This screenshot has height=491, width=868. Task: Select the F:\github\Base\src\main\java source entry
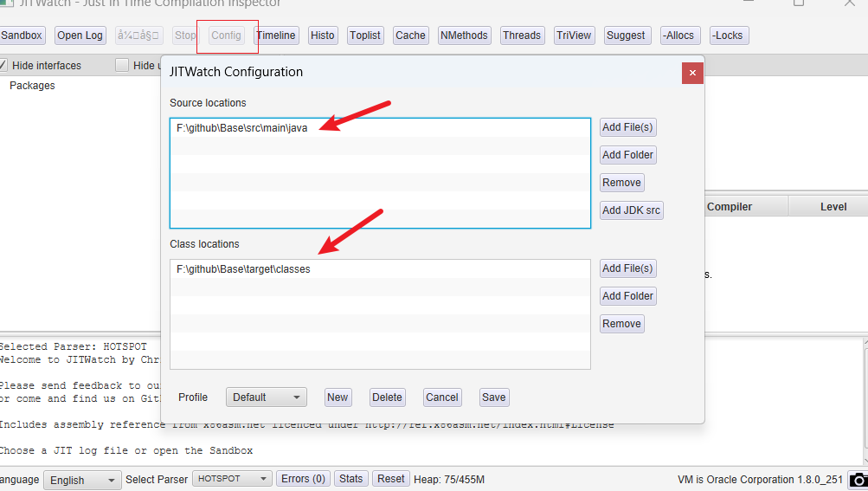(x=241, y=127)
